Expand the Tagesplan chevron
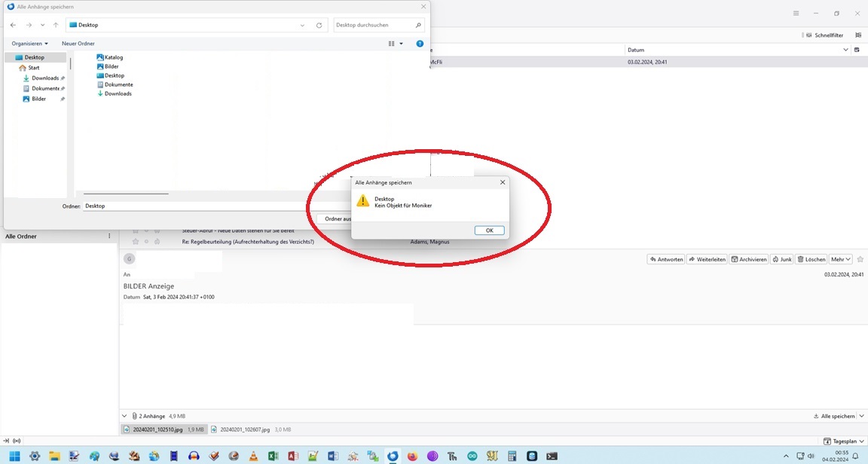The height and width of the screenshot is (464, 868). coord(861,441)
